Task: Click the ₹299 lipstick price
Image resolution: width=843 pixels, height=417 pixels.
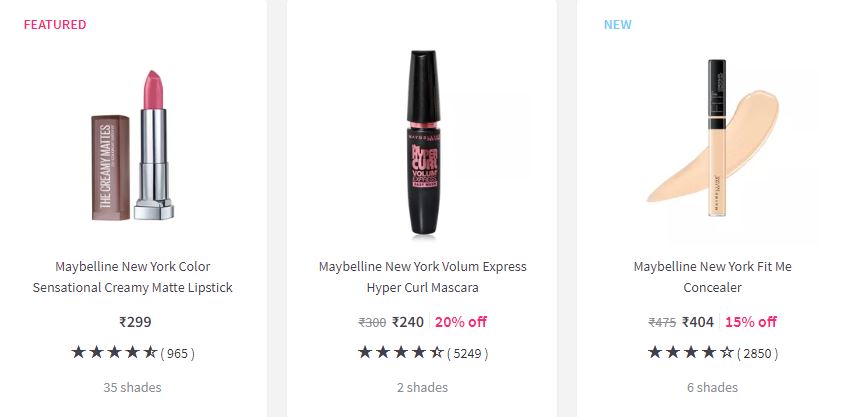Action: pyautogui.click(x=134, y=322)
